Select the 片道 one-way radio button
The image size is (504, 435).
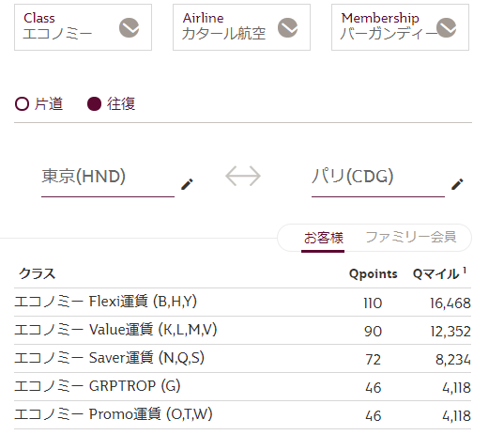pyautogui.click(x=22, y=104)
